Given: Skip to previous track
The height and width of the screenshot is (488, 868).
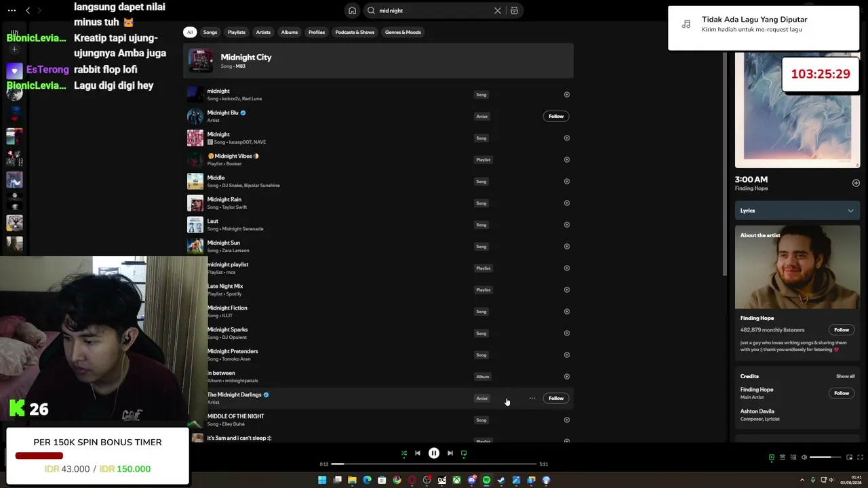Looking at the screenshot, I should [418, 453].
